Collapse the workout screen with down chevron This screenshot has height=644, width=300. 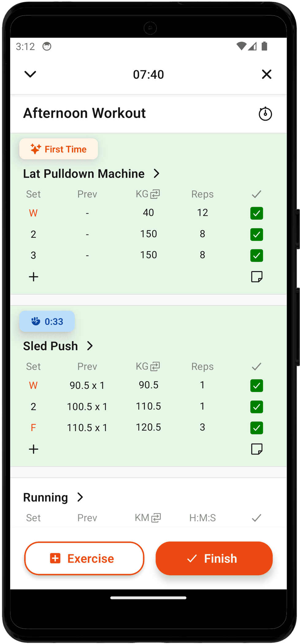tap(30, 74)
